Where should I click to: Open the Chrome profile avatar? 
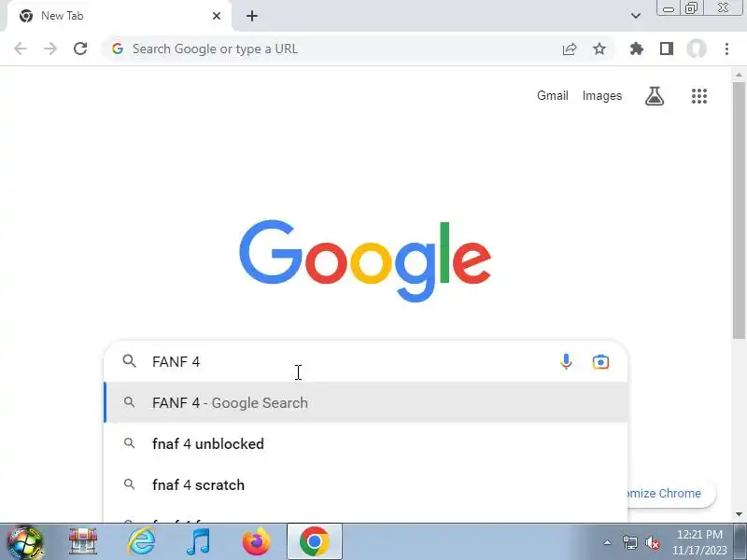click(x=696, y=49)
